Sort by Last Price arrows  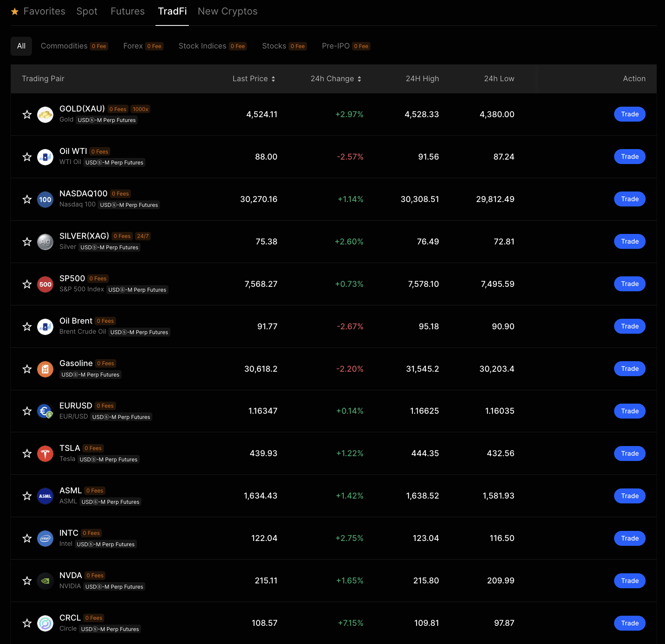click(274, 79)
